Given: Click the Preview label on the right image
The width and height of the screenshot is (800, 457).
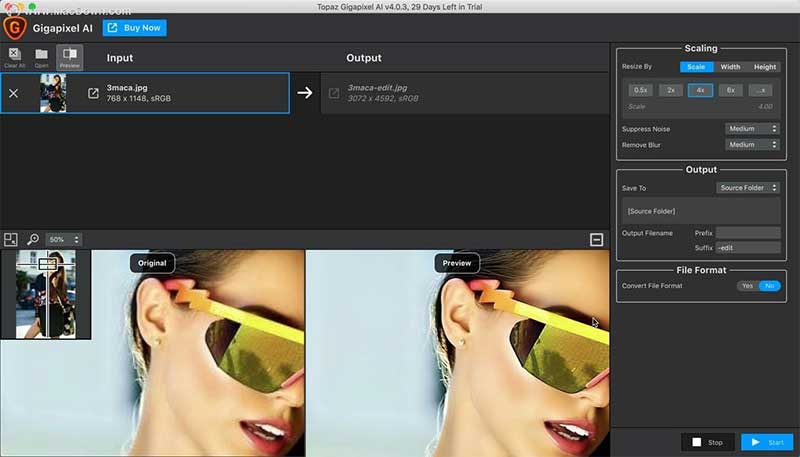Looking at the screenshot, I should (457, 263).
